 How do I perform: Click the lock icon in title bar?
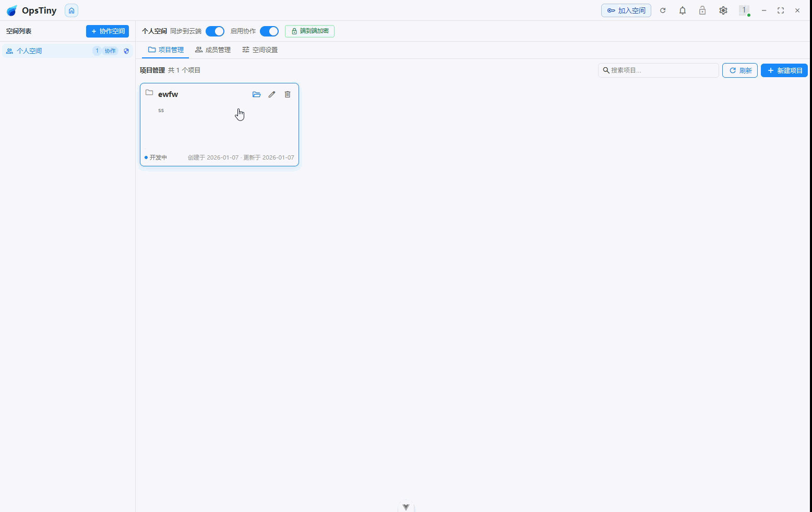702,10
